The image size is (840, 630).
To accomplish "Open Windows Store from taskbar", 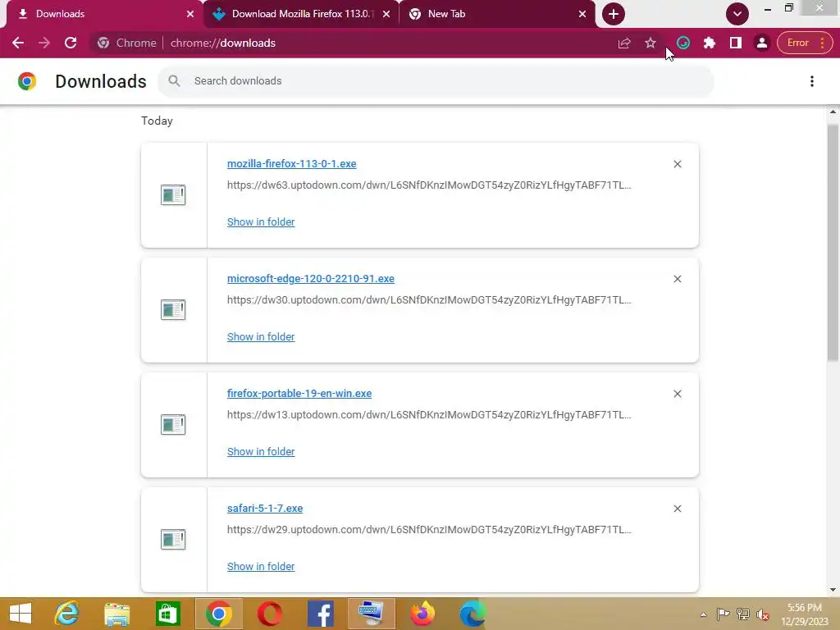I will click(167, 614).
